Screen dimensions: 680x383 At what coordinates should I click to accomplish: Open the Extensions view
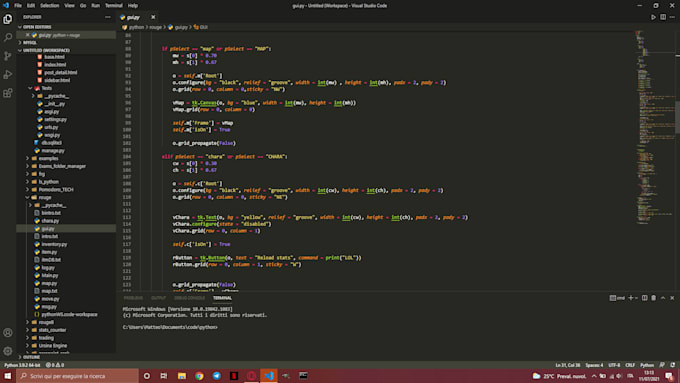[7, 93]
